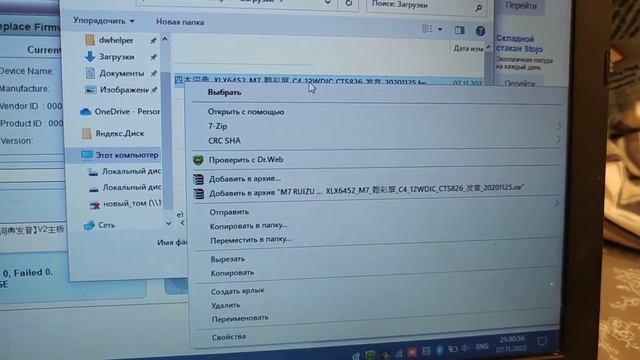The height and width of the screenshot is (360, 640).
Task: Click the navigation pane scroll up arrow
Action: [x=165, y=40]
